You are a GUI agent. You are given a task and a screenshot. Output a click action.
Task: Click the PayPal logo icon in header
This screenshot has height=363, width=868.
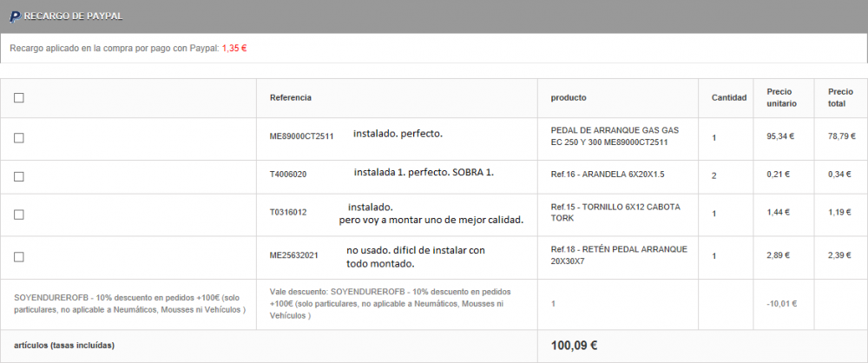click(x=15, y=16)
